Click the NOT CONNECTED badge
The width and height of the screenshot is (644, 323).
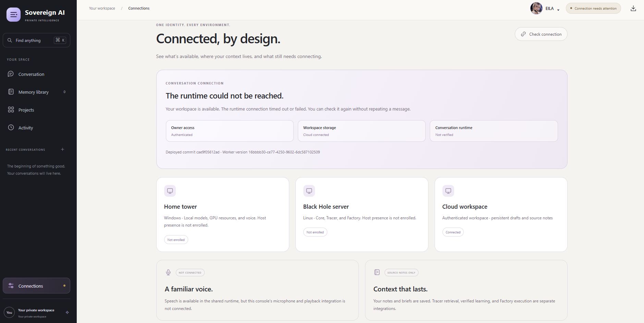pos(190,273)
